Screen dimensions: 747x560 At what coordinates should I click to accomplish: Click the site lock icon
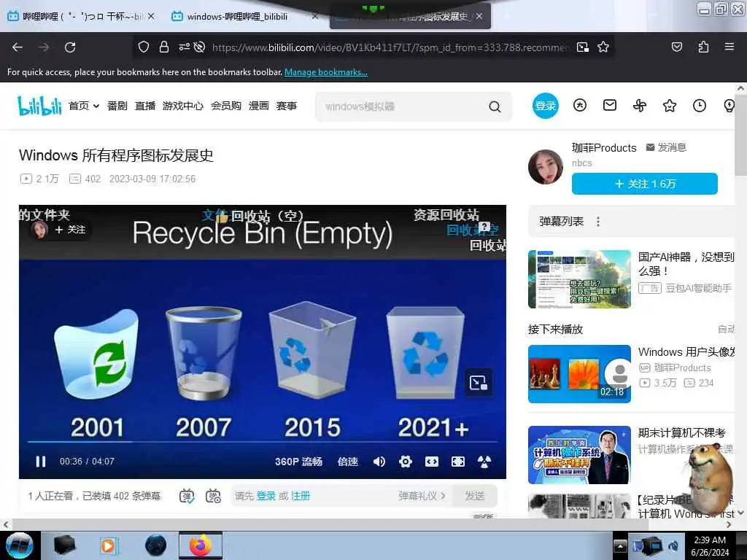click(x=164, y=47)
